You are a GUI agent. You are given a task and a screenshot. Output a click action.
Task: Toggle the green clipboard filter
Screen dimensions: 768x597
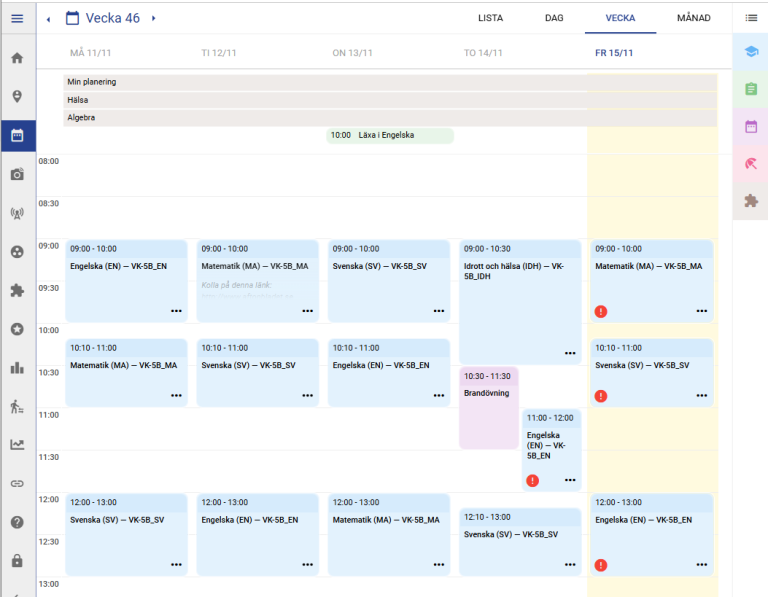[751, 89]
